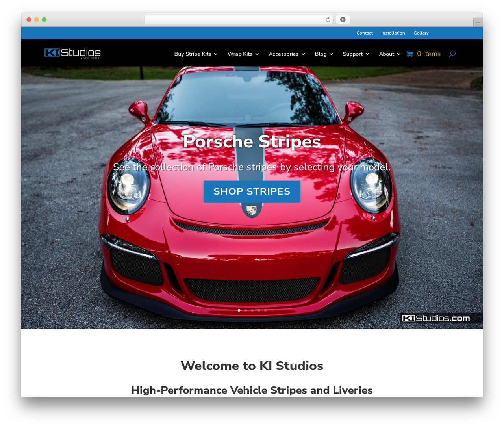504x427 pixels.
Task: Open the Wrap Kits menu
Action: click(x=240, y=54)
